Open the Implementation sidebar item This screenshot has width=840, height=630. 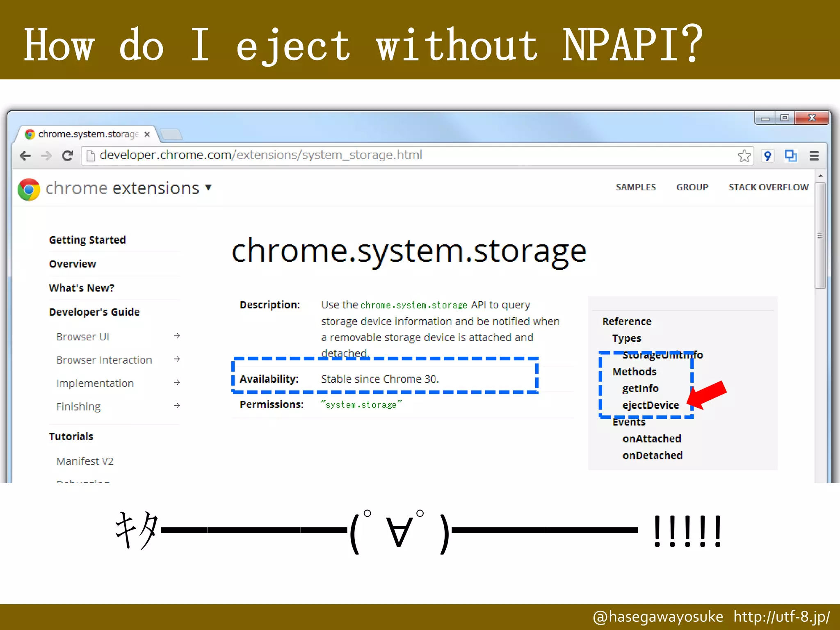(95, 383)
